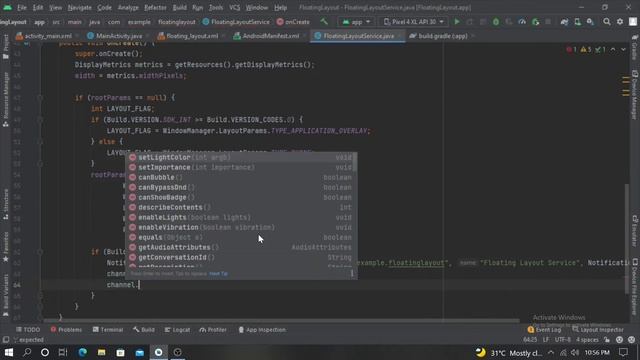Click the error count indicator in the editor
This screenshot has height=360, width=640.
571,50
